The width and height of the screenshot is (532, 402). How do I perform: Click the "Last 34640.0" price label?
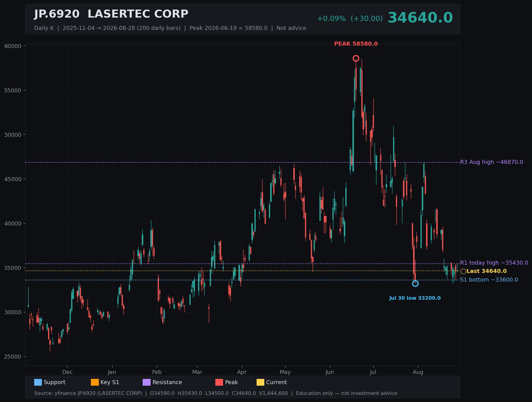[x=487, y=271]
